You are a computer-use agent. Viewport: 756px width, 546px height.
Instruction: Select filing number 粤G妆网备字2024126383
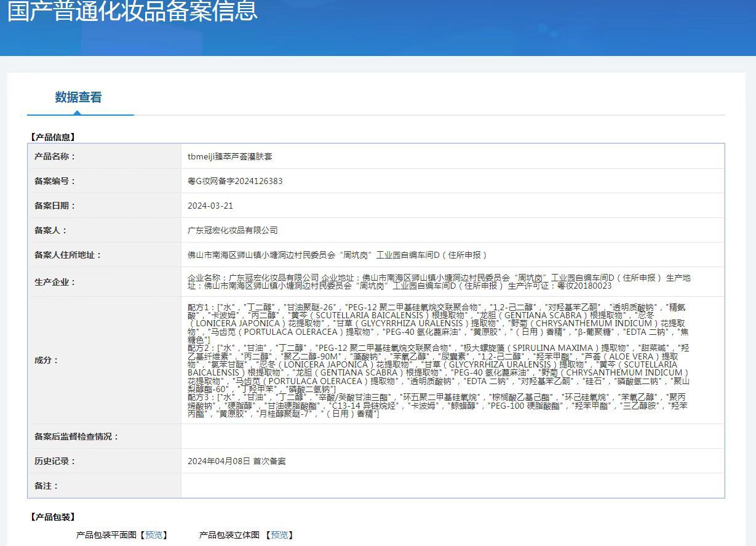[x=235, y=181]
